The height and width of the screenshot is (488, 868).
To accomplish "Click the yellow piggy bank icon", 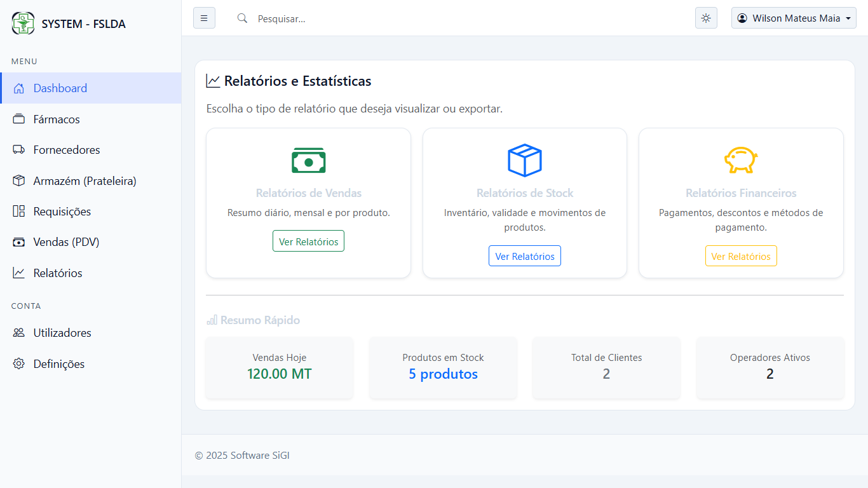I will (741, 160).
